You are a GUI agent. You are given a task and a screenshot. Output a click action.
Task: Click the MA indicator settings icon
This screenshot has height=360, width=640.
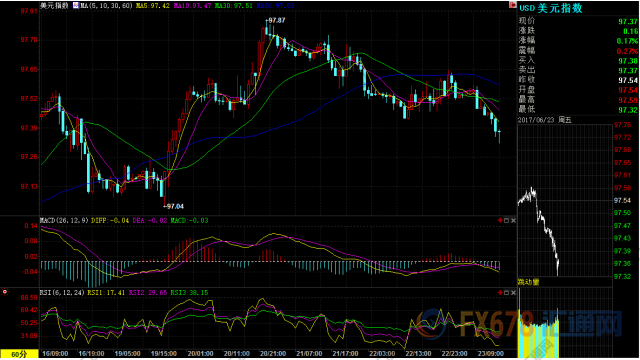pos(76,5)
